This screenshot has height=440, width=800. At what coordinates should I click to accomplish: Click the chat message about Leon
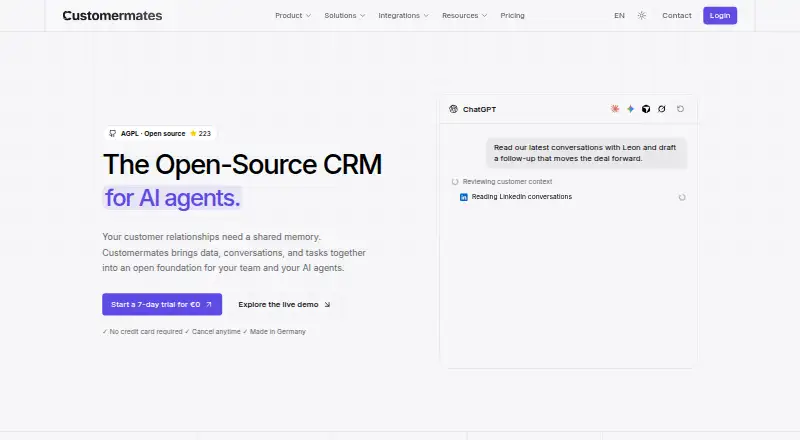pos(586,153)
